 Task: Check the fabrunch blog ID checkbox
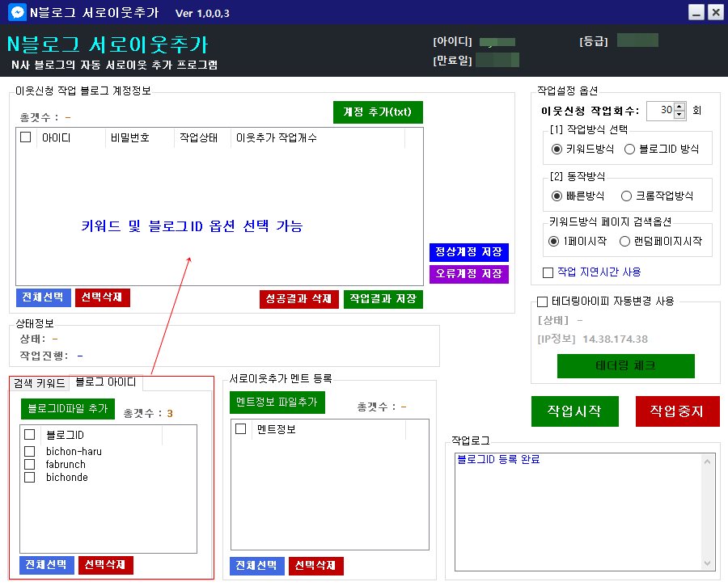click(x=30, y=464)
